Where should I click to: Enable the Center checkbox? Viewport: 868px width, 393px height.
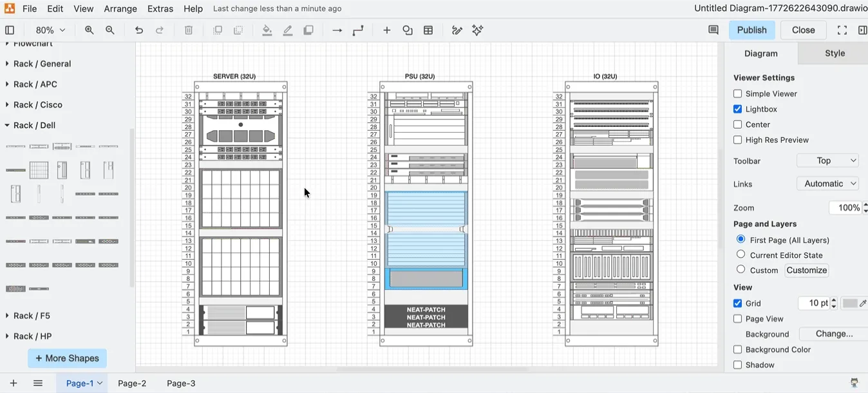(738, 125)
